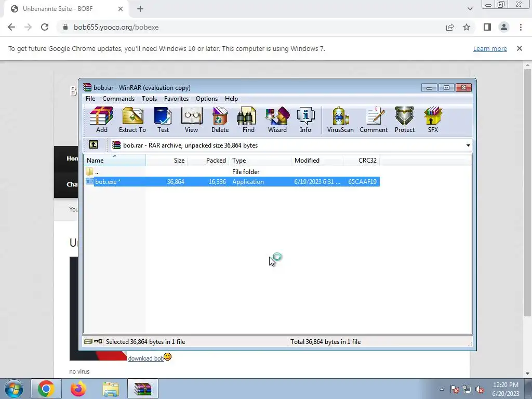
Task: Sort by the Name column header
Action: click(115, 160)
